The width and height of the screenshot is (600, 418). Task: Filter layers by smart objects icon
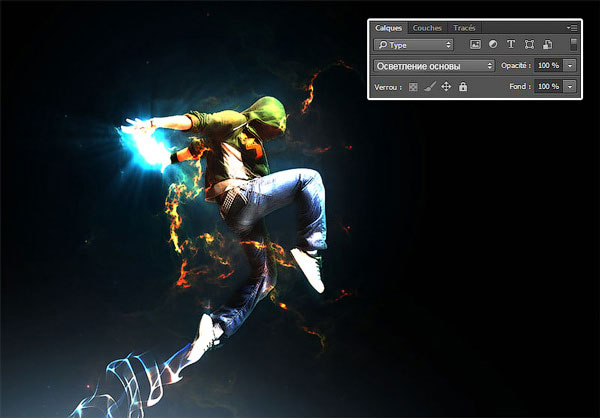(x=548, y=44)
